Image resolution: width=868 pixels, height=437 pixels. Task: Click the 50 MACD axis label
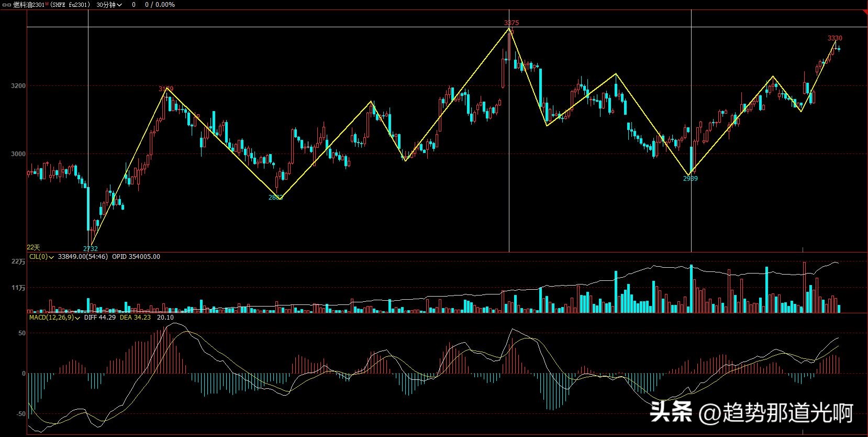point(22,333)
